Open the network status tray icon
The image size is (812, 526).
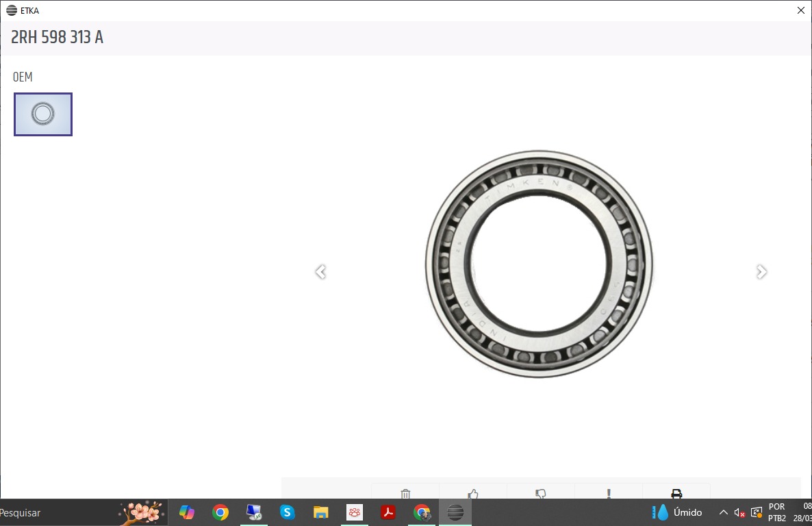pos(757,513)
